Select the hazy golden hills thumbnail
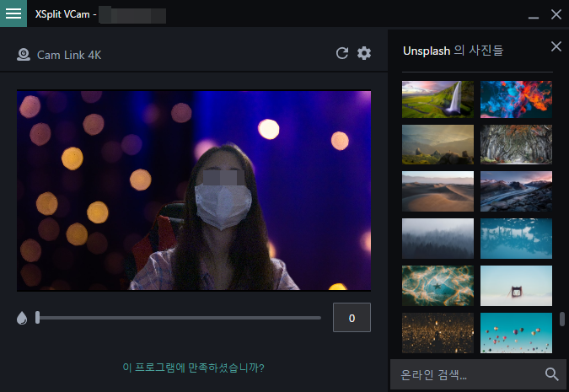 (x=437, y=144)
